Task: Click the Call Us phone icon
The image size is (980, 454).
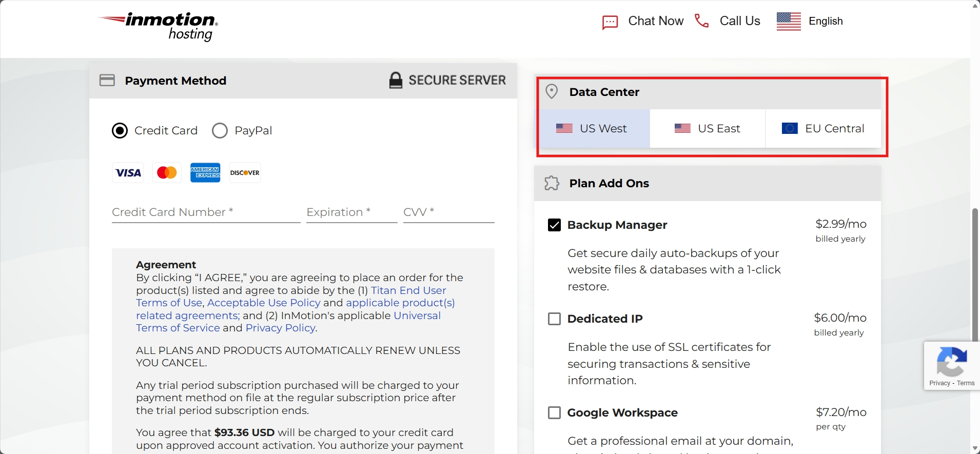Action: coord(701,21)
